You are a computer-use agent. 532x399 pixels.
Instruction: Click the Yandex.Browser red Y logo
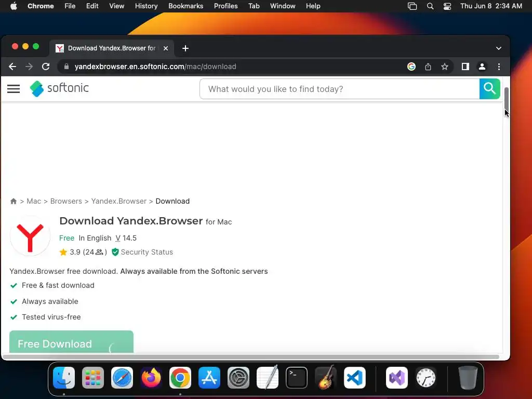30,236
